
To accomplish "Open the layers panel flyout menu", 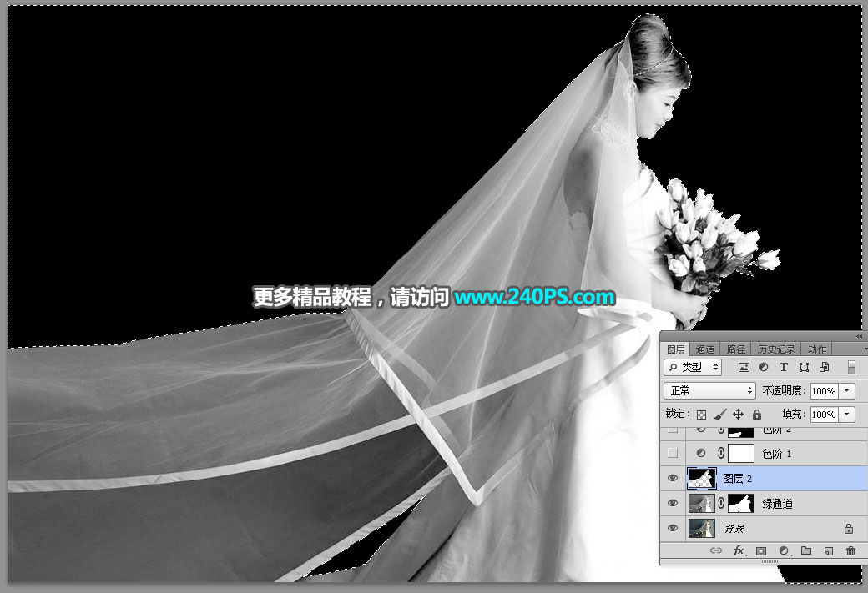I will tap(865, 349).
